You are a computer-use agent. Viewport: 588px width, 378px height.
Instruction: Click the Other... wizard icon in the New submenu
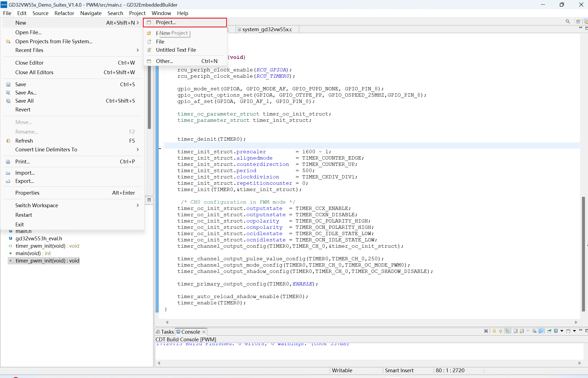click(149, 61)
